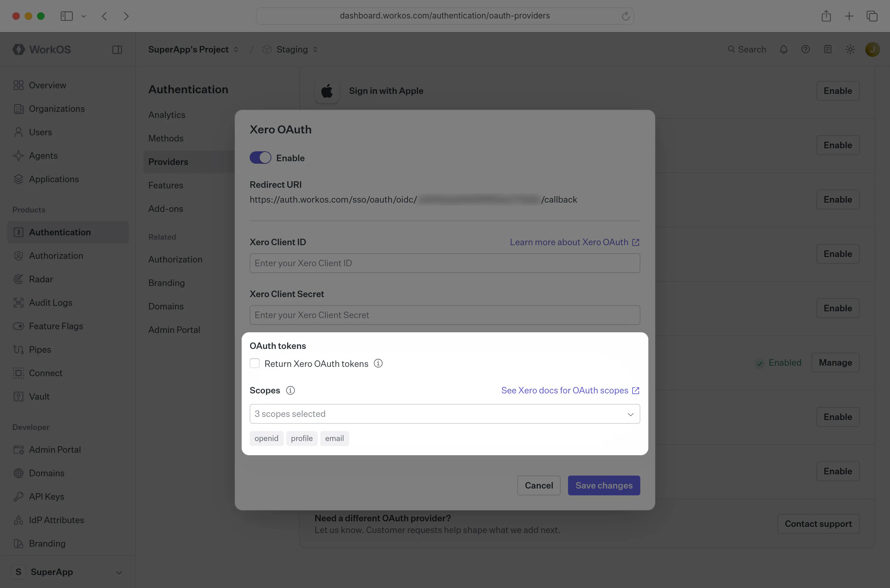Image resolution: width=890 pixels, height=588 pixels.
Task: Toggle the light theme sun icon
Action: (850, 49)
